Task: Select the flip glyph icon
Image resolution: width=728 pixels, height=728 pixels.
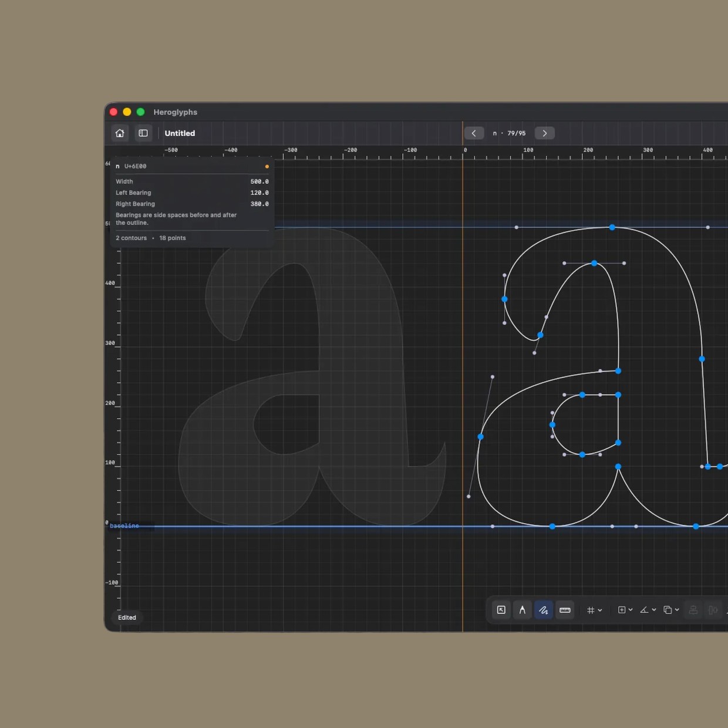Action: (713, 610)
